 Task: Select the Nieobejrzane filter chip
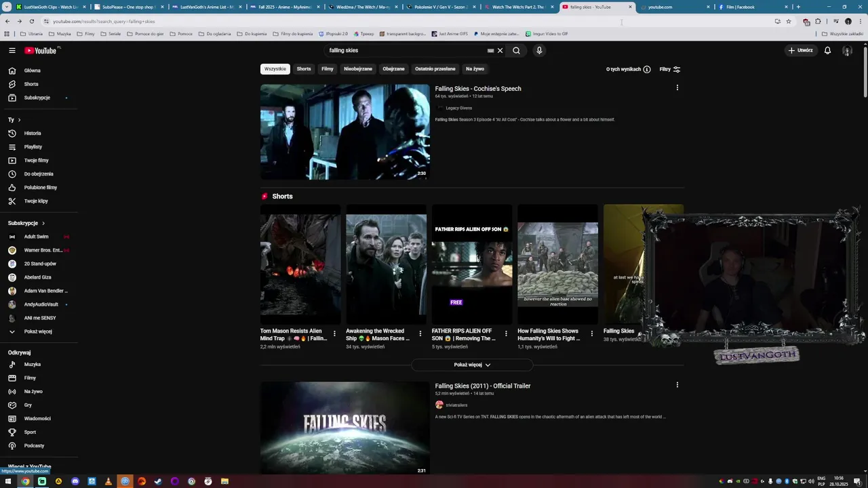(x=358, y=68)
